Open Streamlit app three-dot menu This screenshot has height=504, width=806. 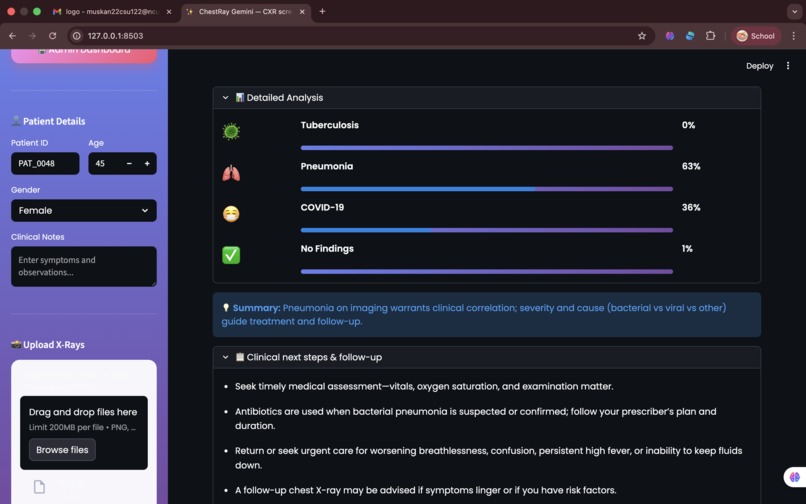click(x=787, y=66)
